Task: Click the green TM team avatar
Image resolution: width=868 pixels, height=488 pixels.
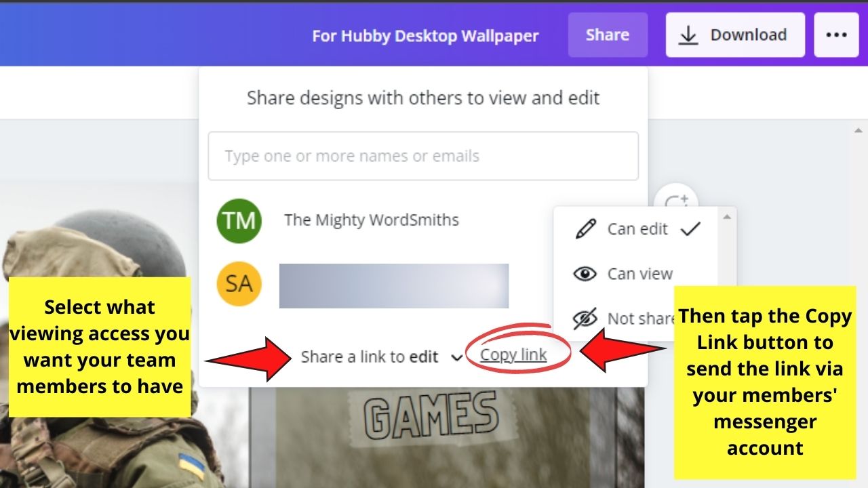Action: tap(239, 220)
